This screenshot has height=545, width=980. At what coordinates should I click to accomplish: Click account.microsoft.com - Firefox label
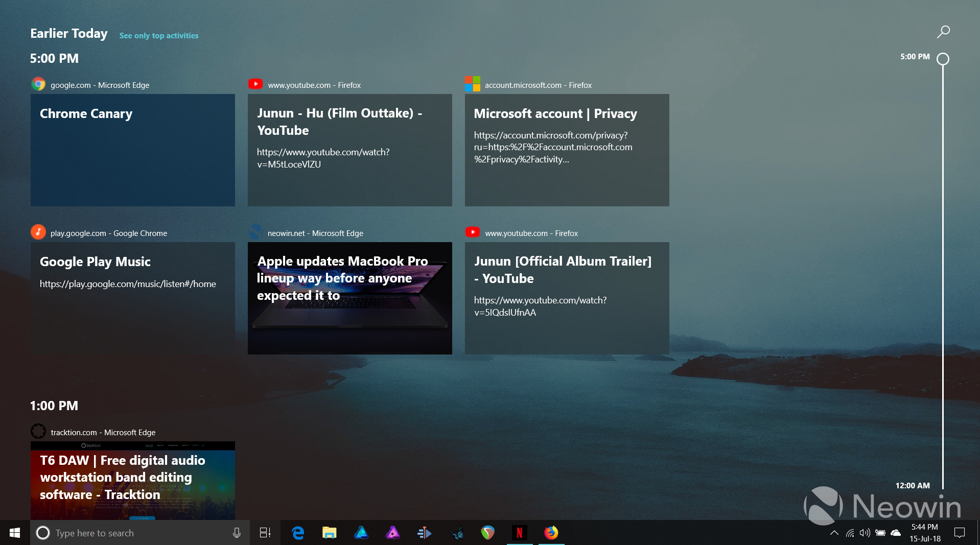pyautogui.click(x=538, y=85)
